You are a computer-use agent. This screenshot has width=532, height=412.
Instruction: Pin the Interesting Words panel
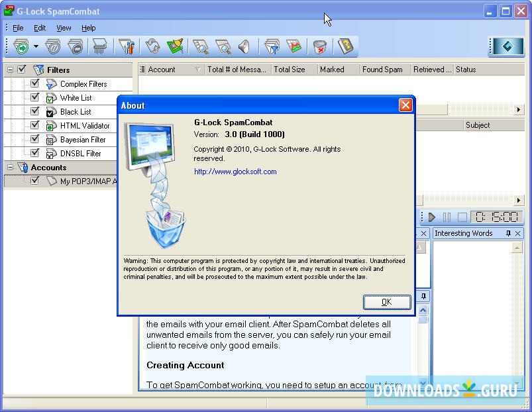[x=508, y=233]
